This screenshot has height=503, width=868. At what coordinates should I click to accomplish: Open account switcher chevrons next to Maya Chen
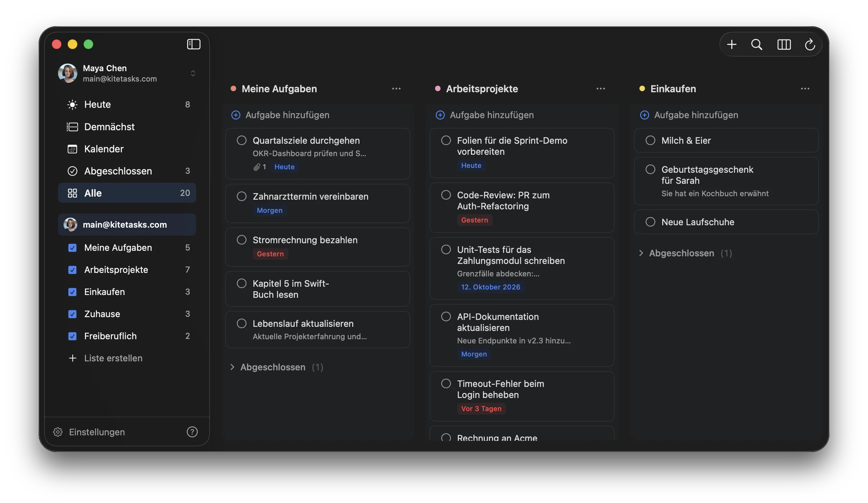(193, 73)
